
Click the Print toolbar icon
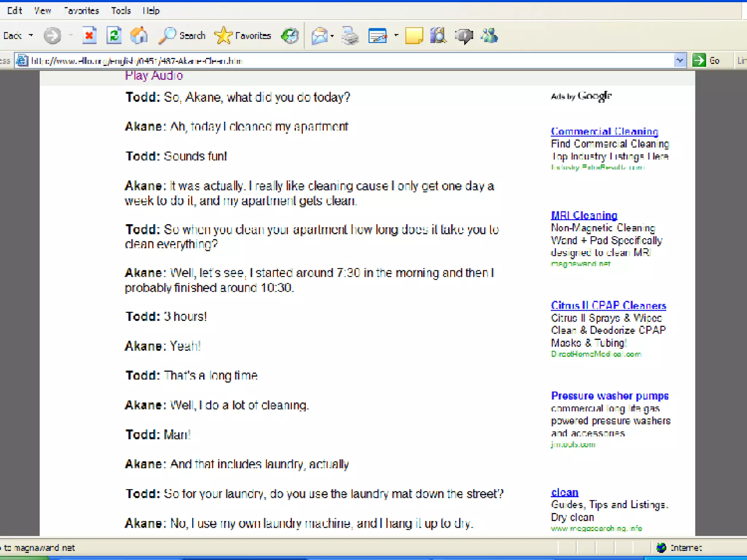(350, 36)
